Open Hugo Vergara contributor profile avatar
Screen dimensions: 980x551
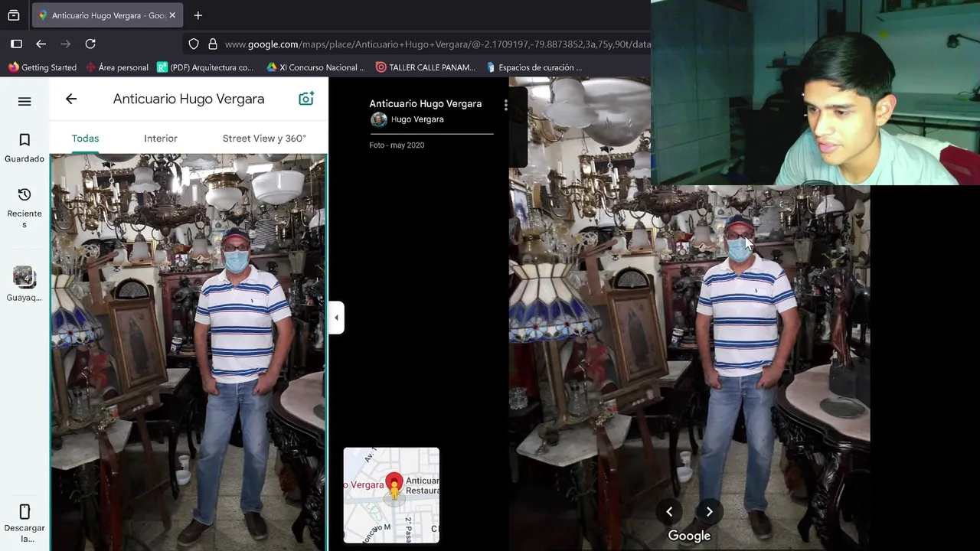tap(378, 119)
